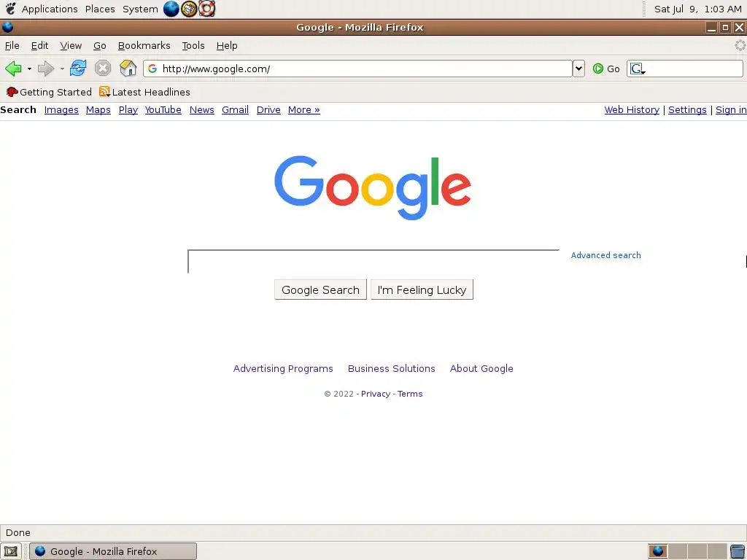Screen dimensions: 747x560
Task: Click the Show Desktop icon in the bottom panel
Action: coord(10,551)
